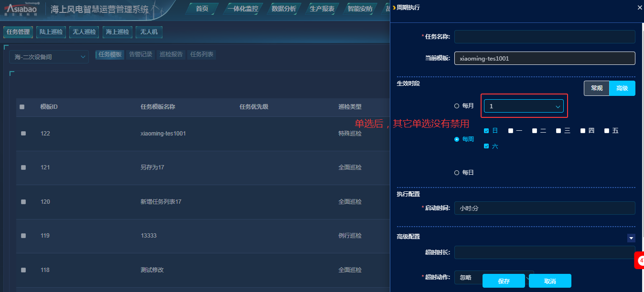Check the 三 weekday checkbox

click(558, 131)
